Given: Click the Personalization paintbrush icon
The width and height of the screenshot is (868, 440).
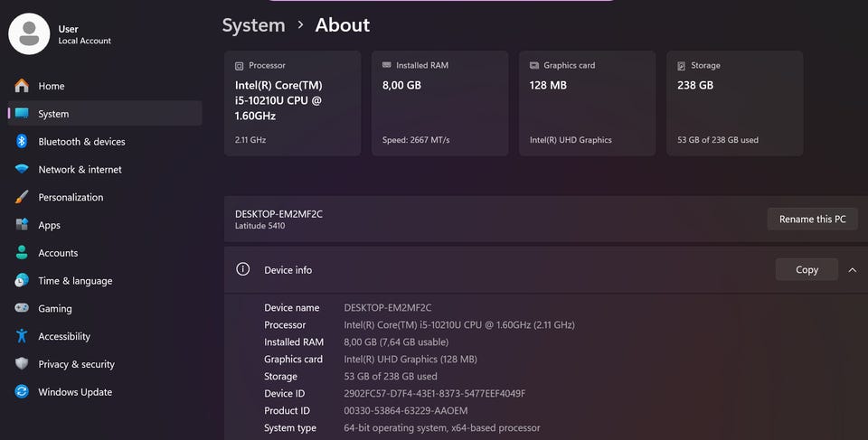Looking at the screenshot, I should point(22,196).
